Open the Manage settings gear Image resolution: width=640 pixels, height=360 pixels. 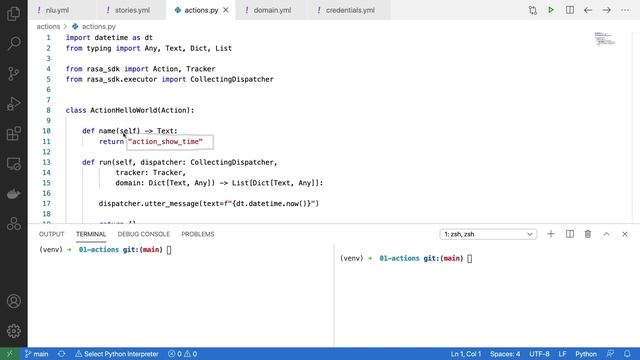[x=13, y=331]
